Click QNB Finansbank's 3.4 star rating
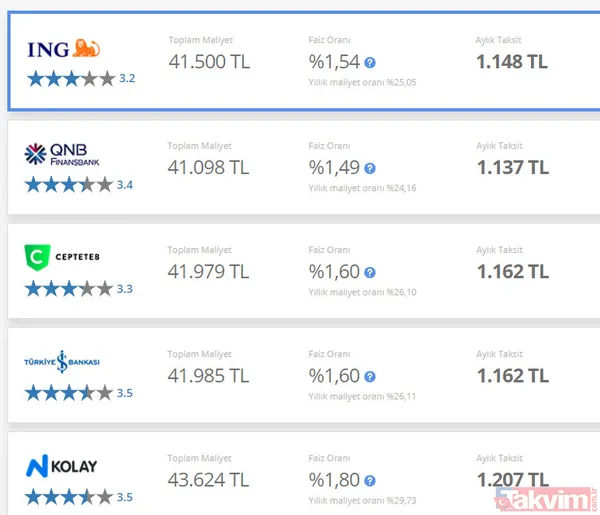The width and height of the screenshot is (600, 515). [78, 184]
